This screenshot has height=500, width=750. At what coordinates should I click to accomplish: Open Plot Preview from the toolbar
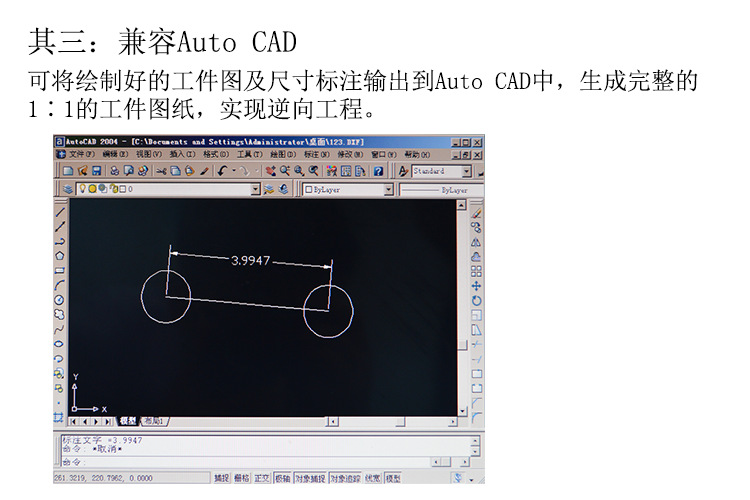coord(129,171)
